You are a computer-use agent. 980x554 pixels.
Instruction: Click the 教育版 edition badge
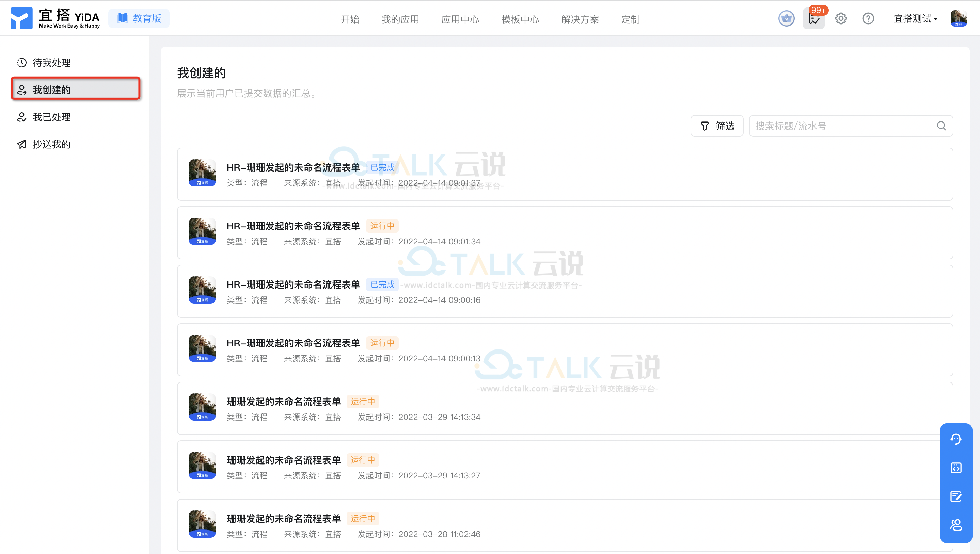[x=139, y=18]
